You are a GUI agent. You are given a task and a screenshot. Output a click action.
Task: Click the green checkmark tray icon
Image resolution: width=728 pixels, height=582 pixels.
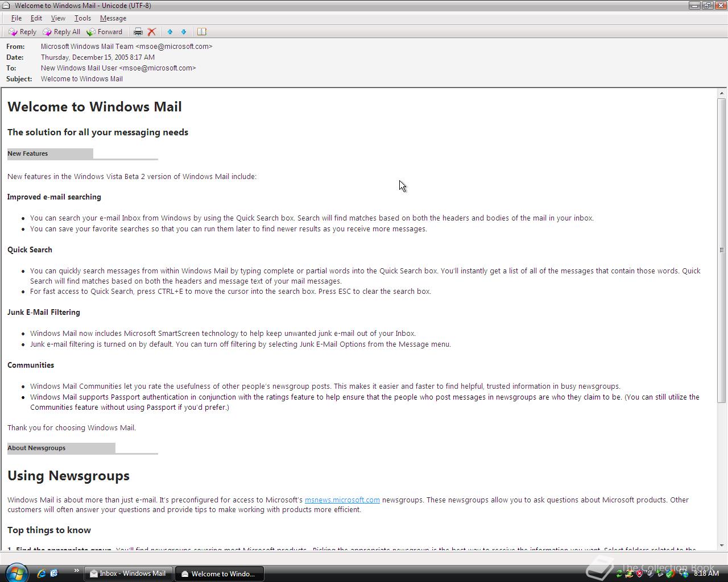tap(671, 574)
